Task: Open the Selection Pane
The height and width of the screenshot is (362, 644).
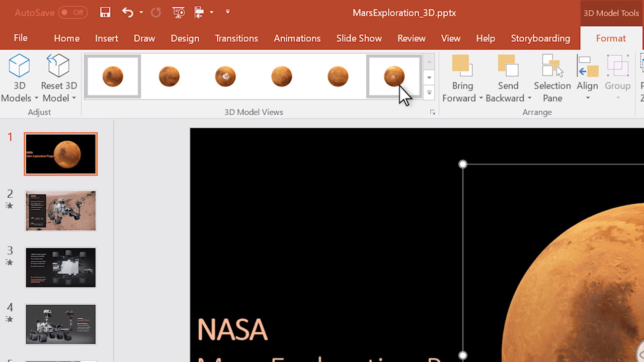Action: (552, 79)
